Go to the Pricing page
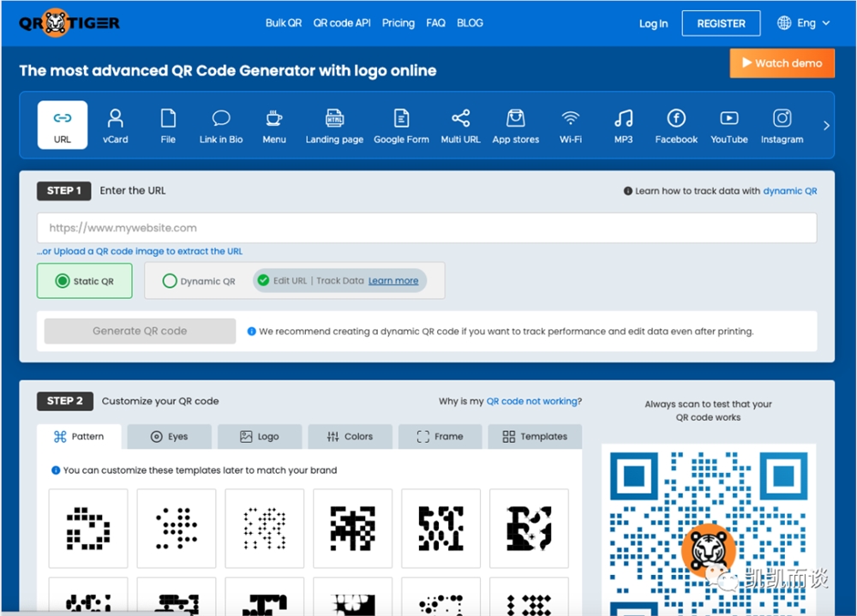This screenshot has height=616, width=857. click(x=398, y=23)
